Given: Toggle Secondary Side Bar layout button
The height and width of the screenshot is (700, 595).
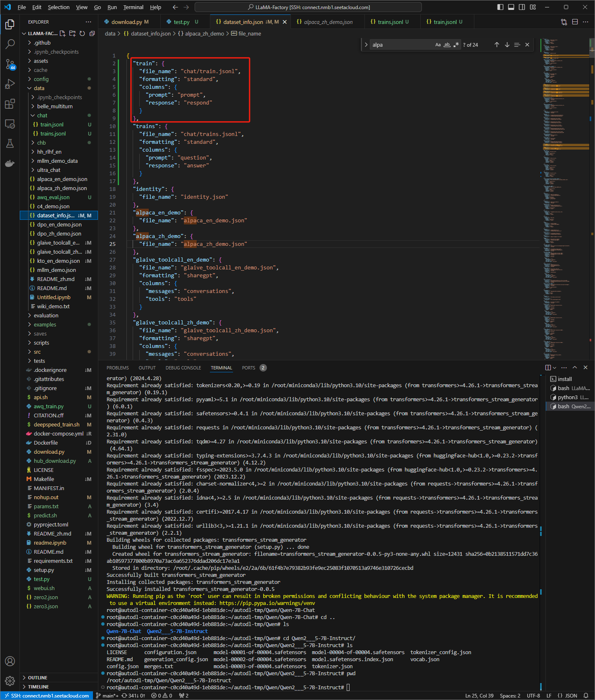Looking at the screenshot, I should pyautogui.click(x=522, y=7).
